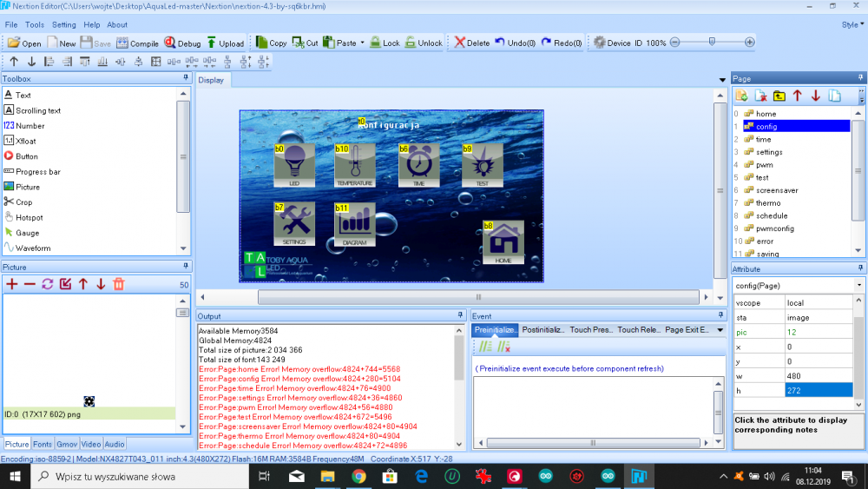Open Device settings gear

pyautogui.click(x=598, y=43)
